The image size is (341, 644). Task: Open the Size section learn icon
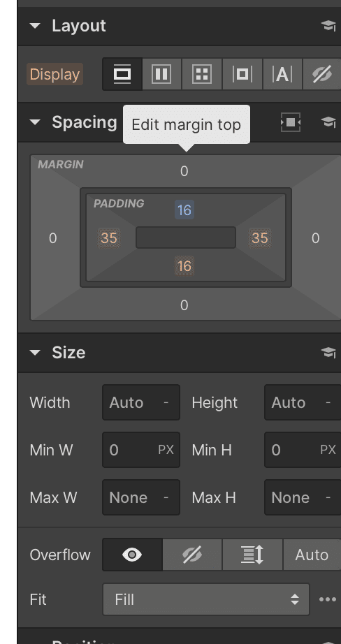pos(328,353)
